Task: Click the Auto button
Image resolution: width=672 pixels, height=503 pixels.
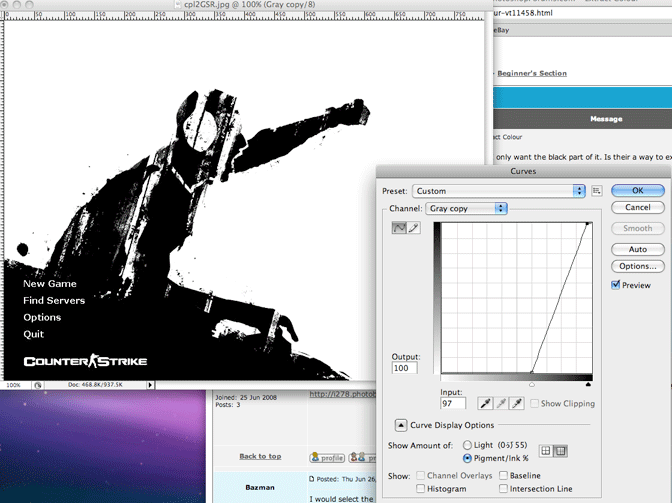Action: (638, 249)
